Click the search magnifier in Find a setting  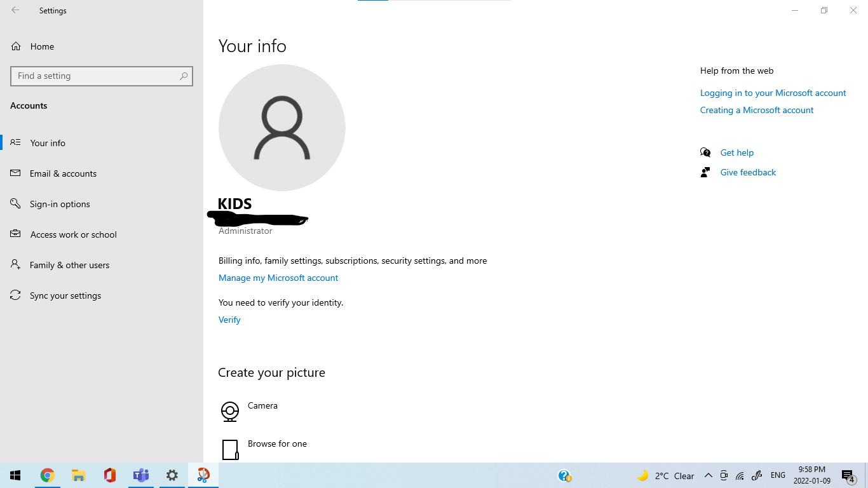tap(184, 76)
